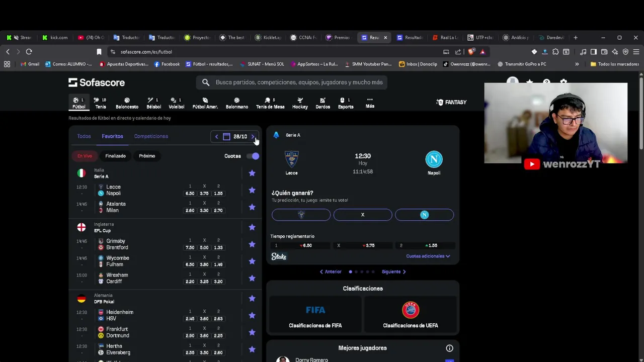Click the Lecce team crest
The height and width of the screenshot is (362, 644).
point(291,159)
